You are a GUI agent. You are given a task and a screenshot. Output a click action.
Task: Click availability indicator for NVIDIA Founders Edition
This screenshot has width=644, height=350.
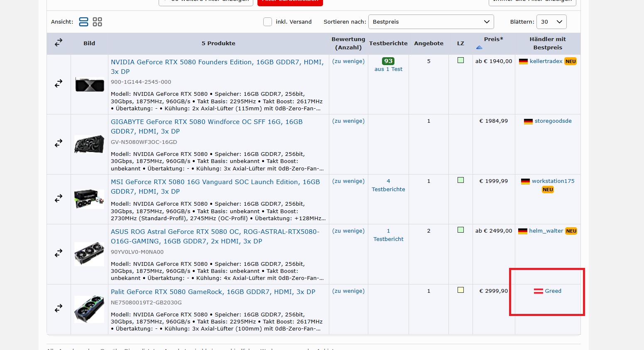[460, 61]
